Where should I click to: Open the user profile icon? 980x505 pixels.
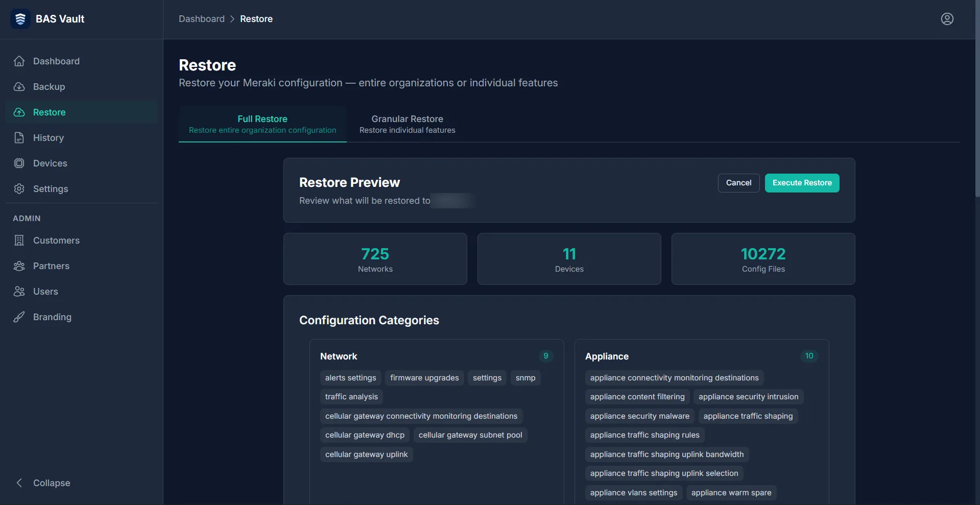point(947,19)
